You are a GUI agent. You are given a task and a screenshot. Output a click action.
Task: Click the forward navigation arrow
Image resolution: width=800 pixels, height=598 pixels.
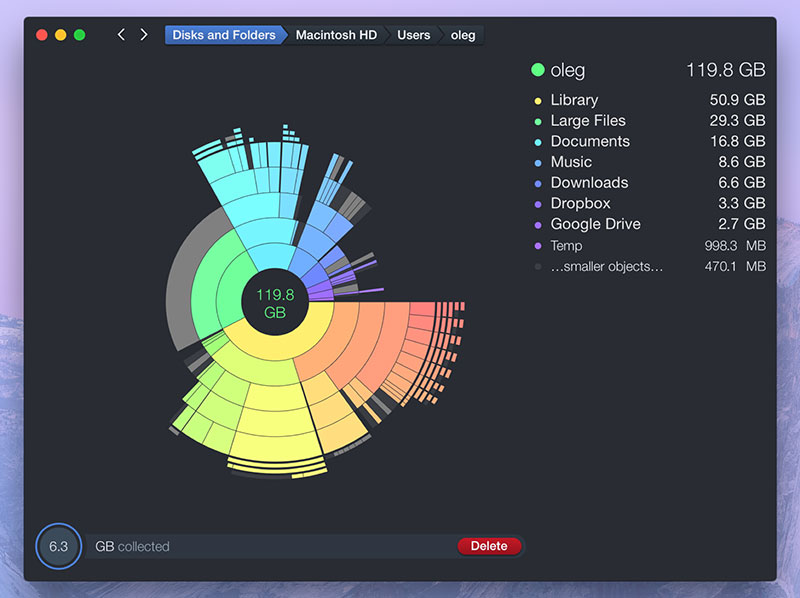click(x=144, y=35)
